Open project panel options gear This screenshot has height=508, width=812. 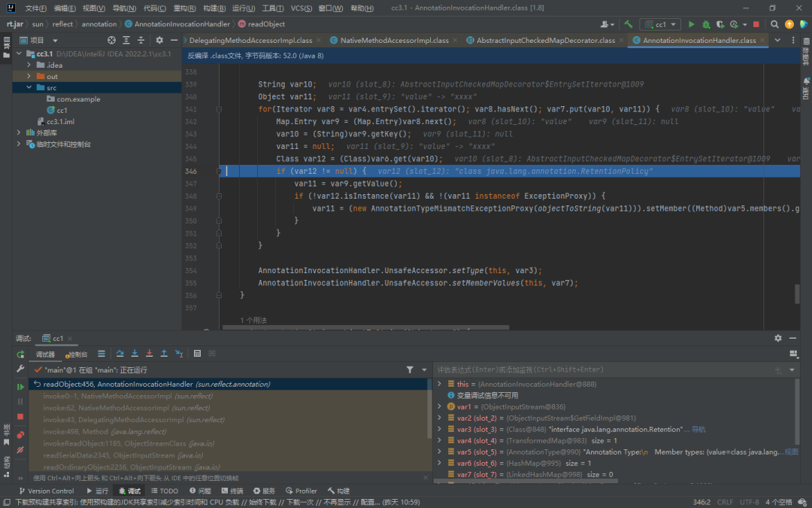[x=159, y=40]
